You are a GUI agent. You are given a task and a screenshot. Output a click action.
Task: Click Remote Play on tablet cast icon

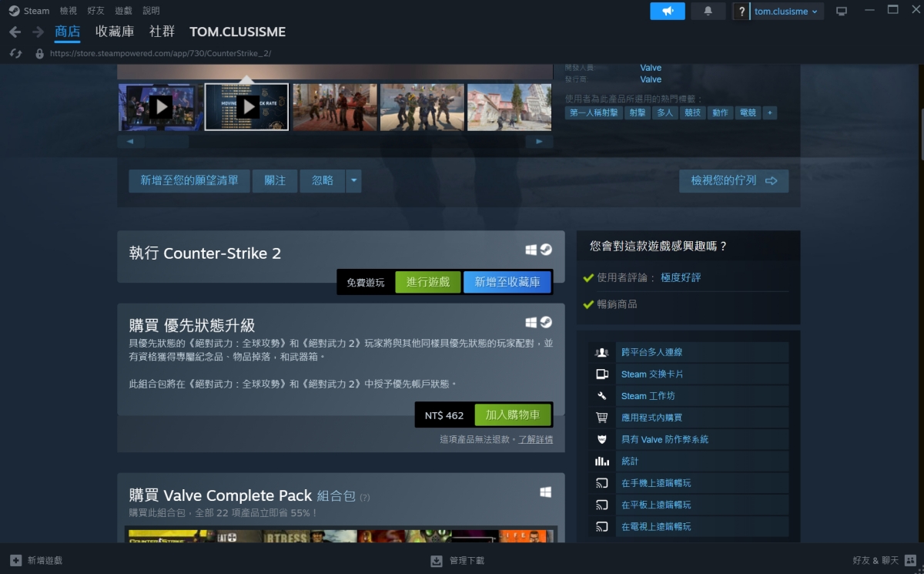[x=602, y=505]
